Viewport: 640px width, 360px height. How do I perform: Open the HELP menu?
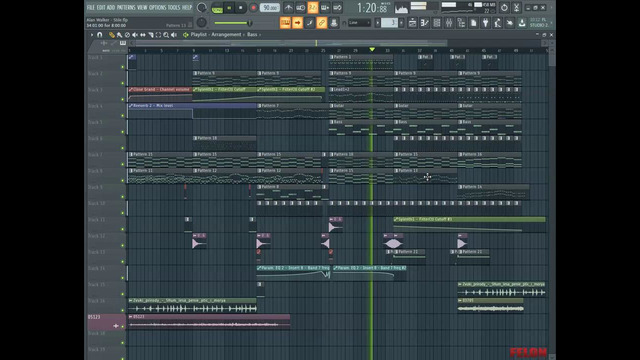click(x=187, y=7)
